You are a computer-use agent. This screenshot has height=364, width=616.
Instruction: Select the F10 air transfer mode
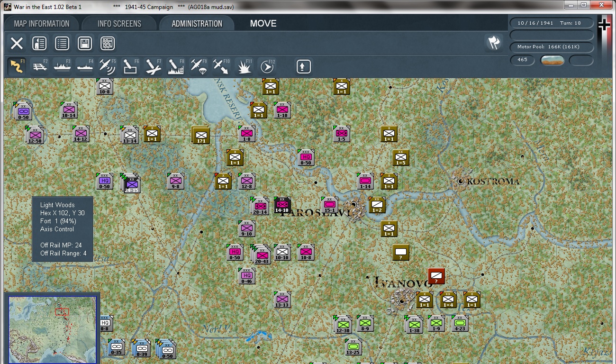tap(221, 66)
